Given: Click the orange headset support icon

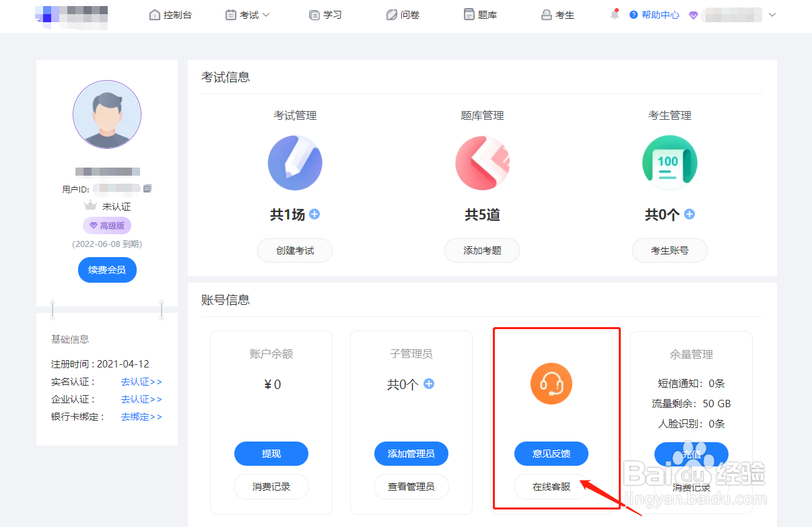Looking at the screenshot, I should pyautogui.click(x=551, y=384).
